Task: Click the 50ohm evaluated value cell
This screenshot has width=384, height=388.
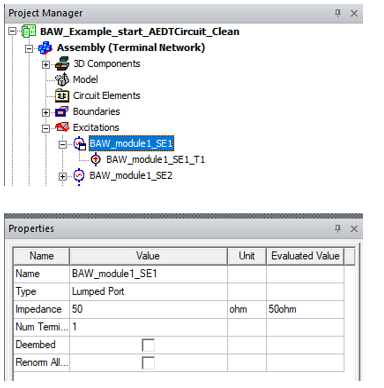Action: pos(305,309)
